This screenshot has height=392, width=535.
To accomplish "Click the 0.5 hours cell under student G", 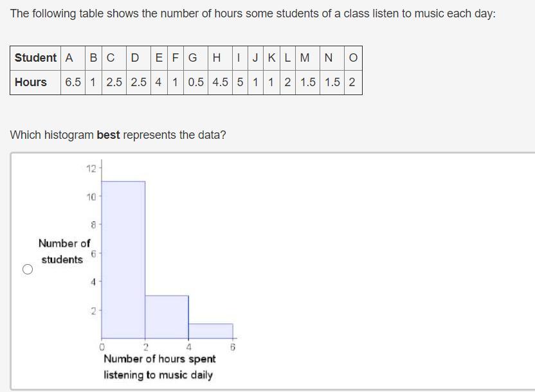I will click(x=196, y=82).
